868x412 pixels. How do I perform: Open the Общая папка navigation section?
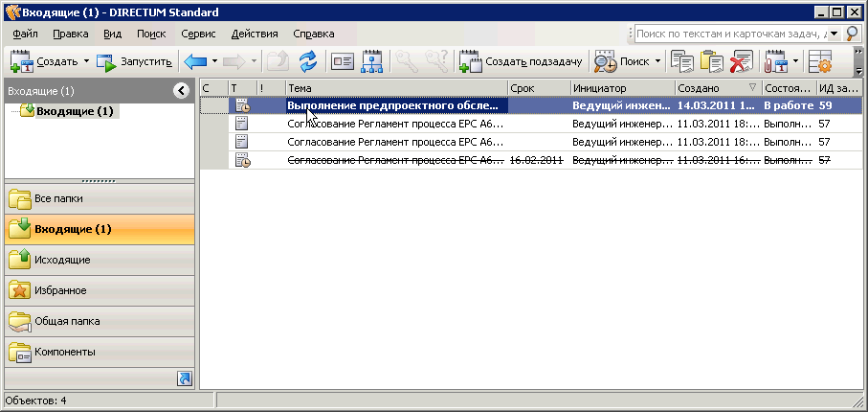100,321
